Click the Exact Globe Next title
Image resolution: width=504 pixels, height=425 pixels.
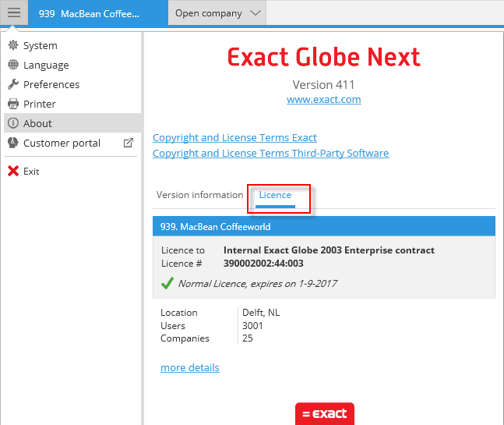click(x=324, y=57)
